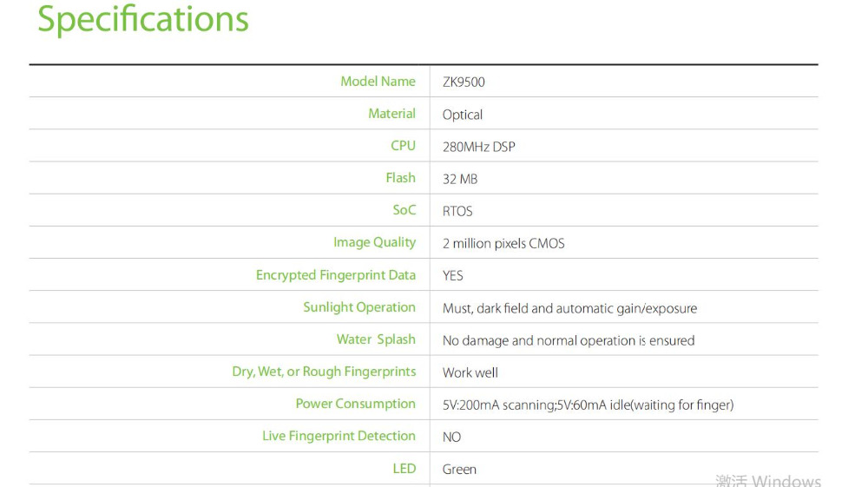The height and width of the screenshot is (487, 868).
Task: Click the Dry, Wet, or Rough Fingerprints label
Action: point(324,372)
